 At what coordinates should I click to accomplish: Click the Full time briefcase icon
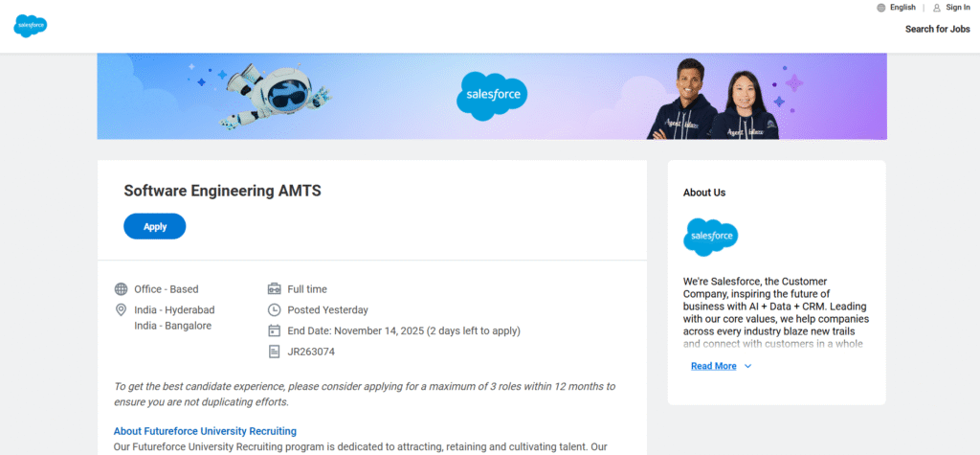[275, 289]
